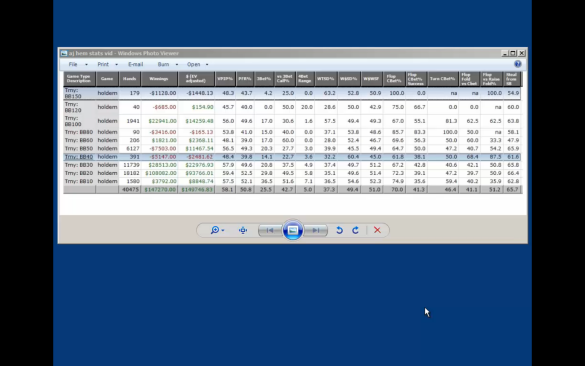This screenshot has width=585, height=366.
Task: Click the '$22941.00' winnings value
Action: (x=162, y=121)
